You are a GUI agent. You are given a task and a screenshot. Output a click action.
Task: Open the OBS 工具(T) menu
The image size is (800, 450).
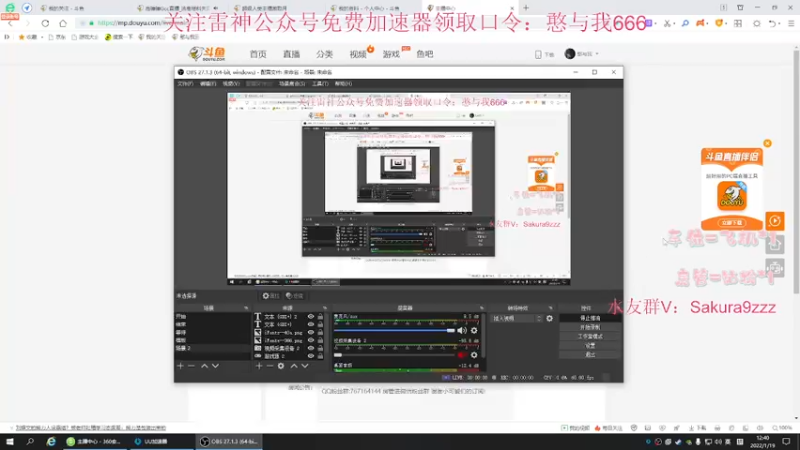click(x=320, y=84)
